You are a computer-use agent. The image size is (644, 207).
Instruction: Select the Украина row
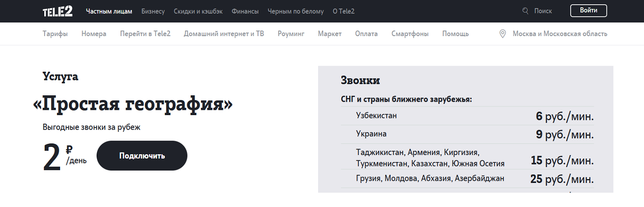pos(468,134)
